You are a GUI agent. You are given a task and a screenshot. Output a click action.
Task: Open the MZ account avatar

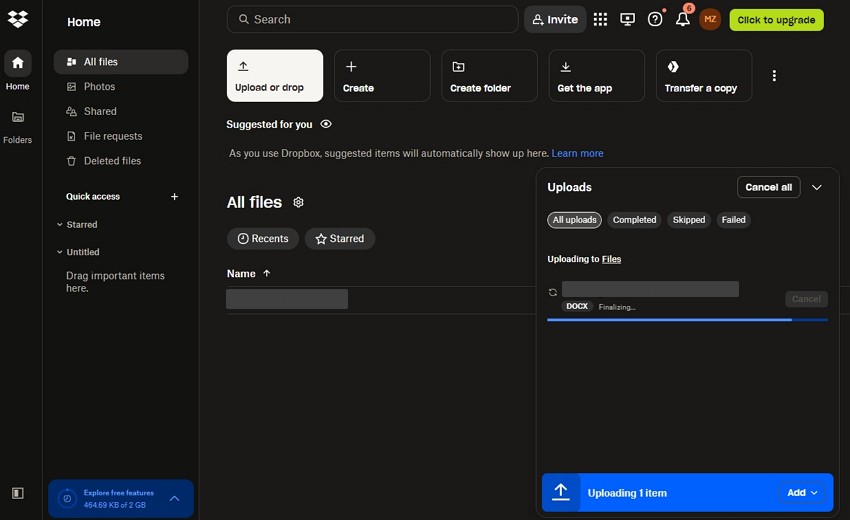[710, 20]
